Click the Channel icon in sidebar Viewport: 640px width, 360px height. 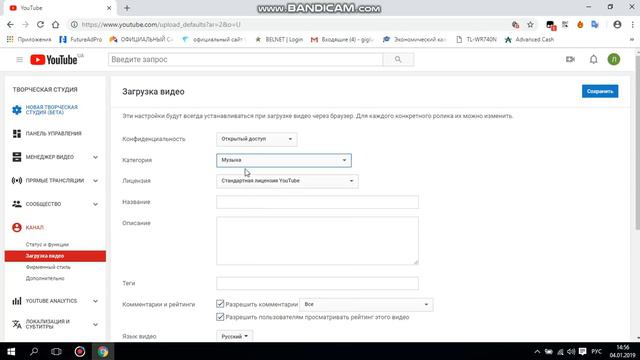(x=17, y=227)
